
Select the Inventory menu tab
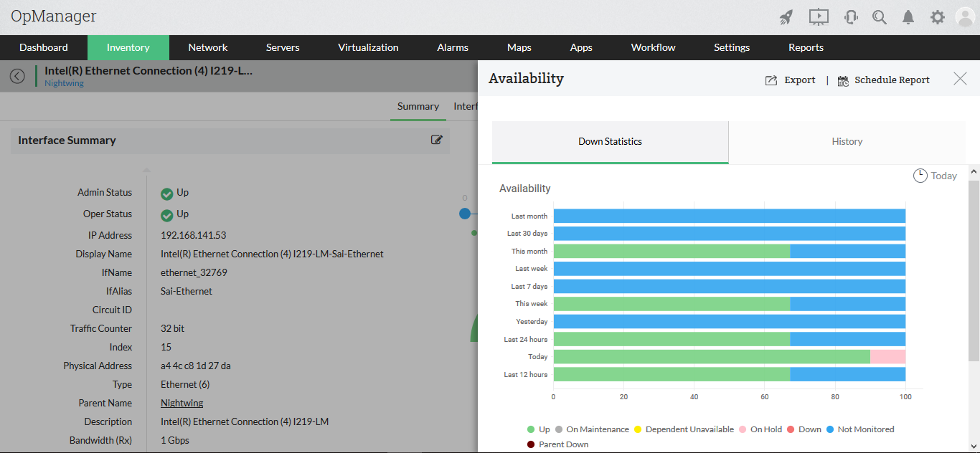(128, 47)
